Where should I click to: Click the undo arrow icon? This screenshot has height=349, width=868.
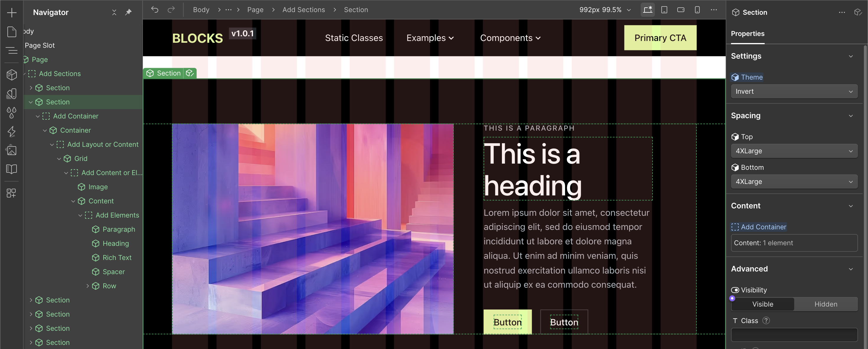(x=155, y=10)
